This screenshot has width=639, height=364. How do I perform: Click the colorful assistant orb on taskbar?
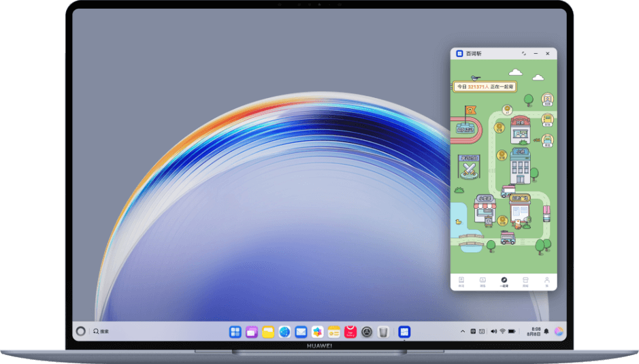tap(559, 331)
